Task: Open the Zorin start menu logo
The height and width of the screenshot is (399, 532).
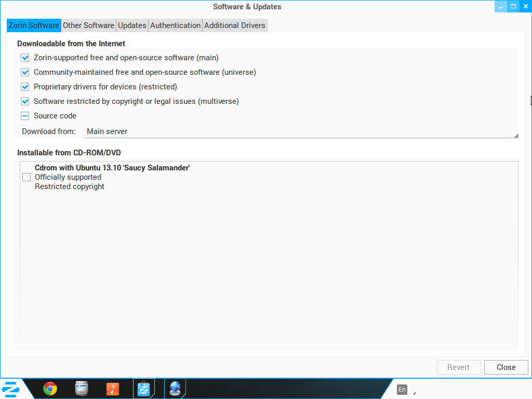Action: coord(10,389)
